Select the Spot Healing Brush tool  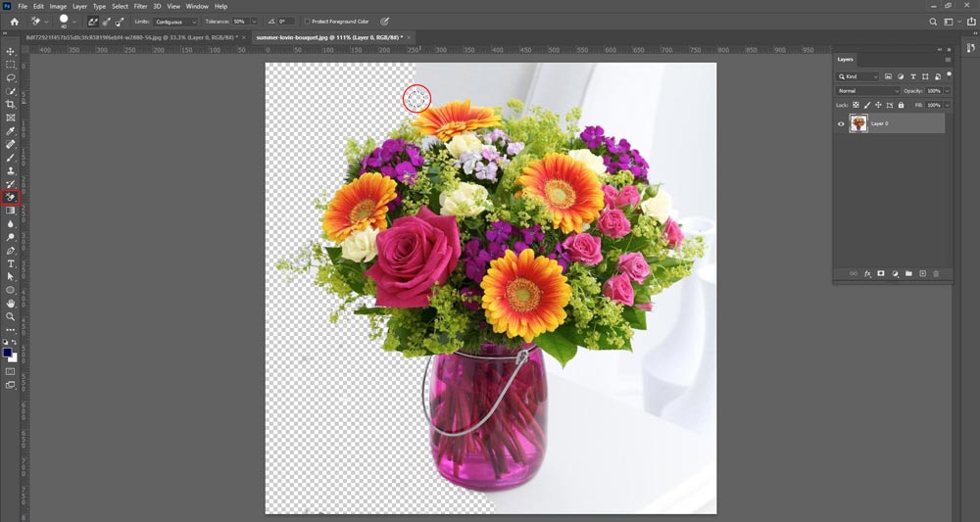click(11, 144)
